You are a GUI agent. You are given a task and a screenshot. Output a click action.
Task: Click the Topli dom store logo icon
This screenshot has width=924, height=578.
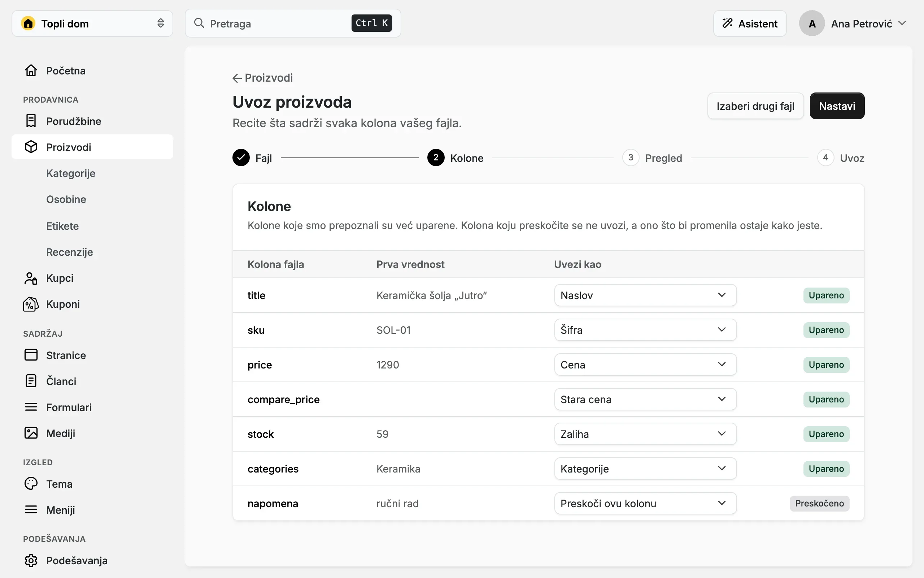(28, 23)
